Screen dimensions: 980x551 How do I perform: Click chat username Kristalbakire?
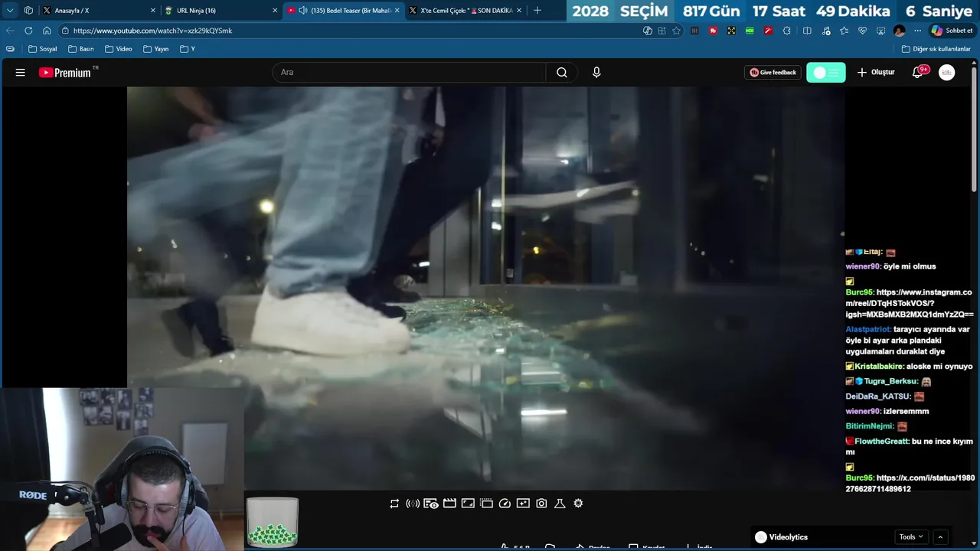tap(878, 367)
